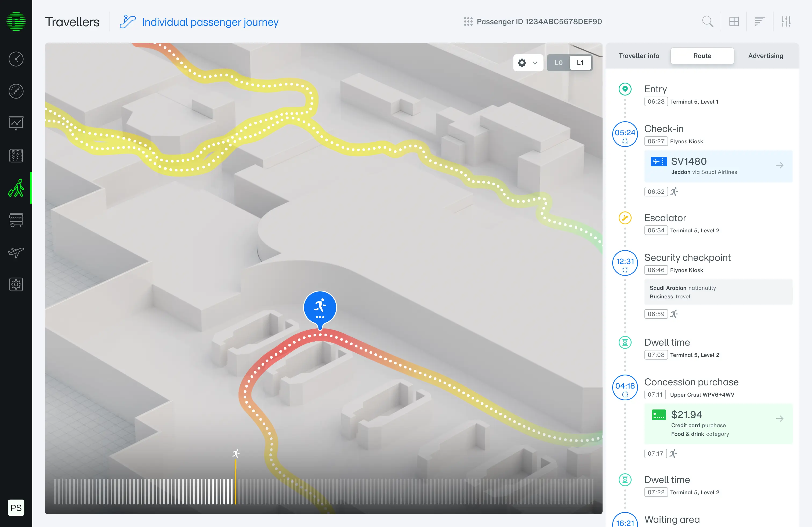Viewport: 812px width, 527px height.
Task: Open the search magnifier in the top bar
Action: [x=708, y=21]
